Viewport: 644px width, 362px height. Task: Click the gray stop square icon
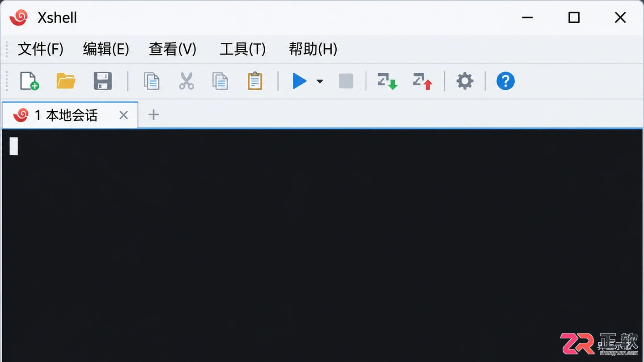tap(346, 81)
